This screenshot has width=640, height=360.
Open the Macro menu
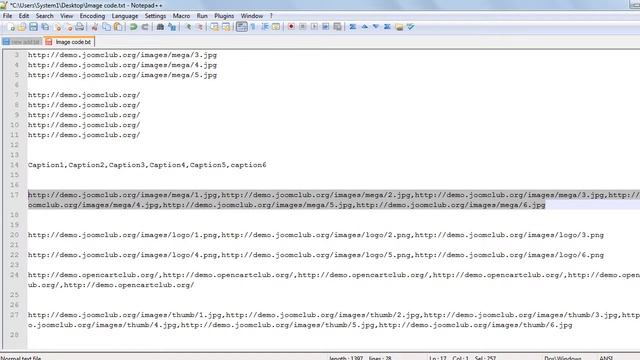(181, 16)
